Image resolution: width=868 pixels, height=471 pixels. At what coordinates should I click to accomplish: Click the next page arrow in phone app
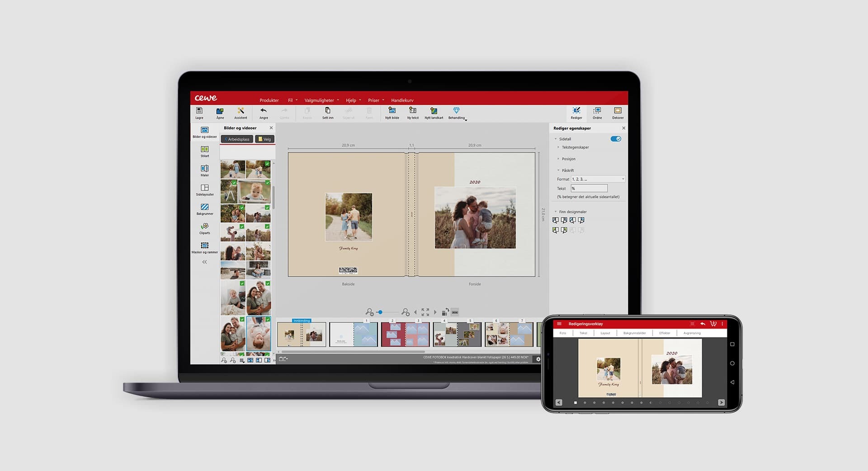coord(721,402)
